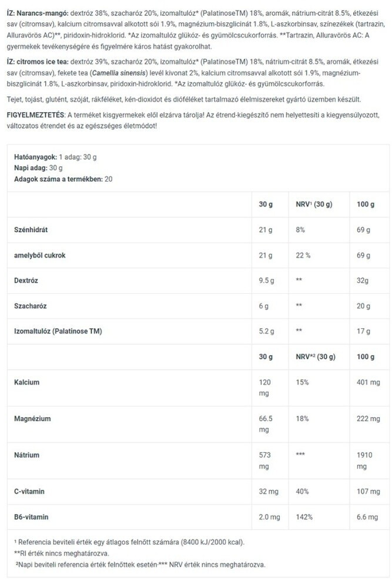392x581 pixels.
Task: Select the "Hatóanyagok" label above the table
Action: (35, 157)
